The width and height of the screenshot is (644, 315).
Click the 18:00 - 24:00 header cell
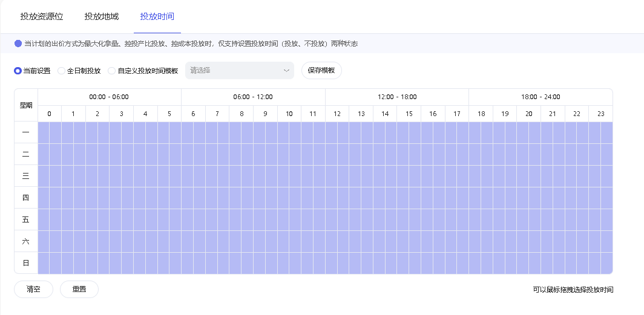(x=540, y=97)
